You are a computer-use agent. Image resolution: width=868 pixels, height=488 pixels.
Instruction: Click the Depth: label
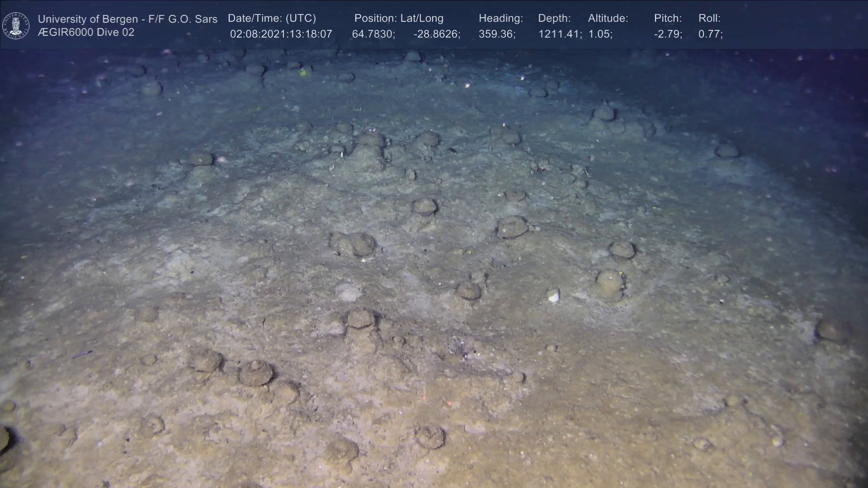point(554,19)
